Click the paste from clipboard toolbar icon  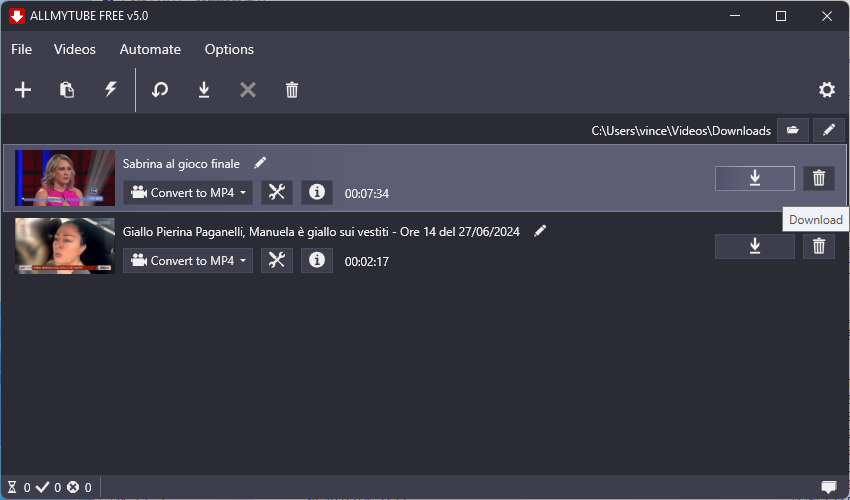pyautogui.click(x=67, y=89)
